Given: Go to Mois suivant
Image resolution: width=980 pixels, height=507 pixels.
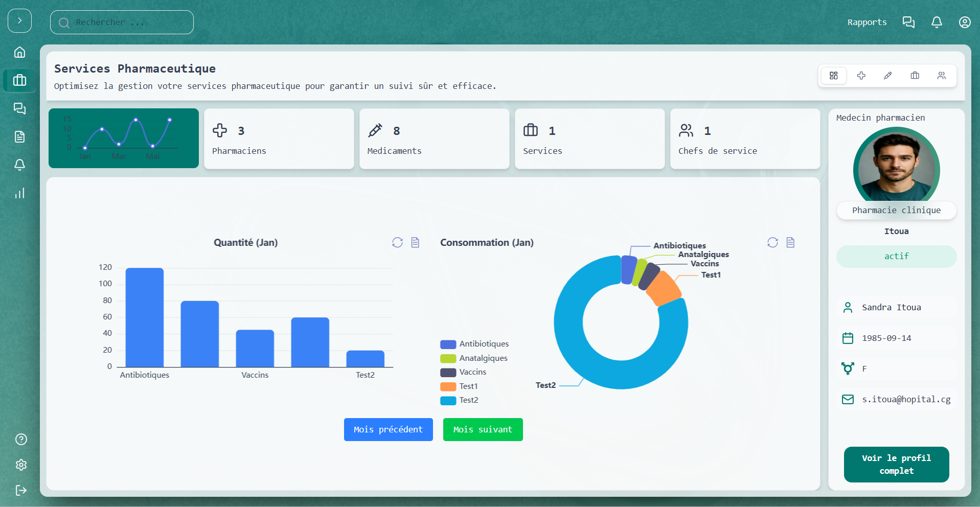Looking at the screenshot, I should click(x=483, y=429).
